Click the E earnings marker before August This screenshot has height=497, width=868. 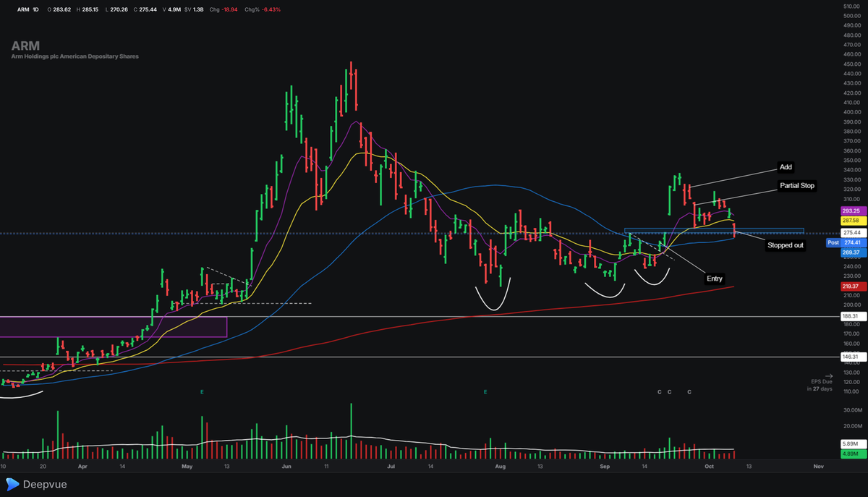486,391
